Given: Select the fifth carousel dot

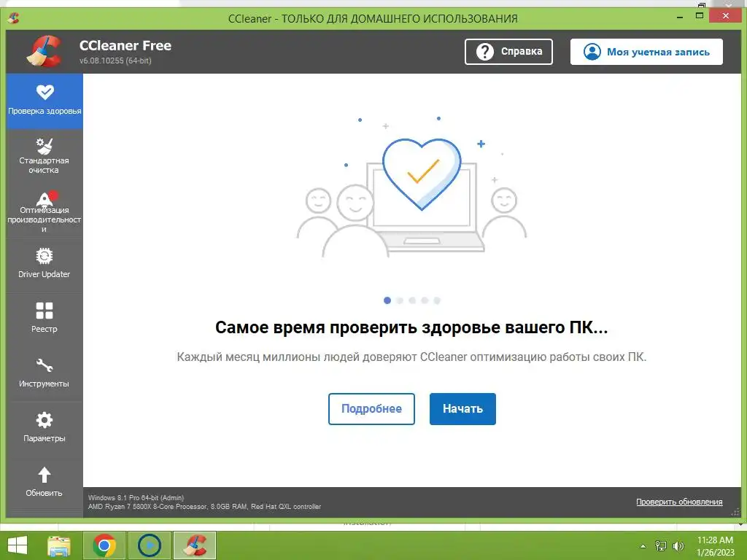Looking at the screenshot, I should (437, 300).
